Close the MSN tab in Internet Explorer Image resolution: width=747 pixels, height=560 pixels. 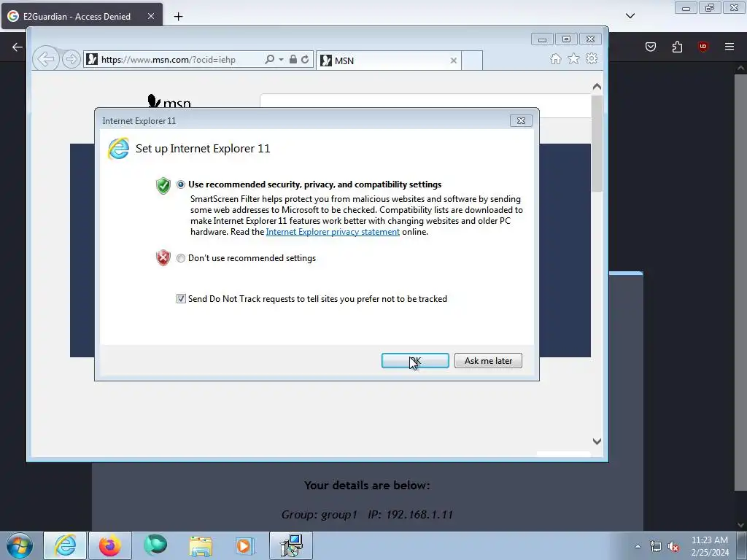point(454,61)
